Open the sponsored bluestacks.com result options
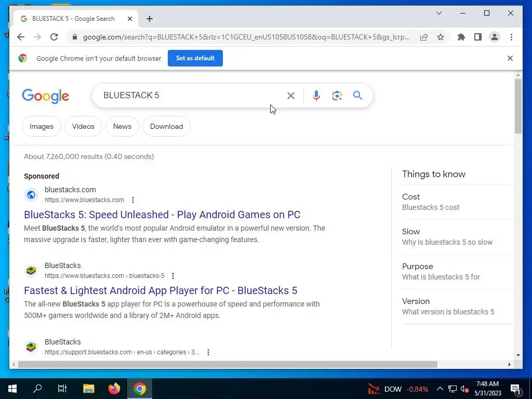Image resolution: width=532 pixels, height=399 pixels. [133, 200]
